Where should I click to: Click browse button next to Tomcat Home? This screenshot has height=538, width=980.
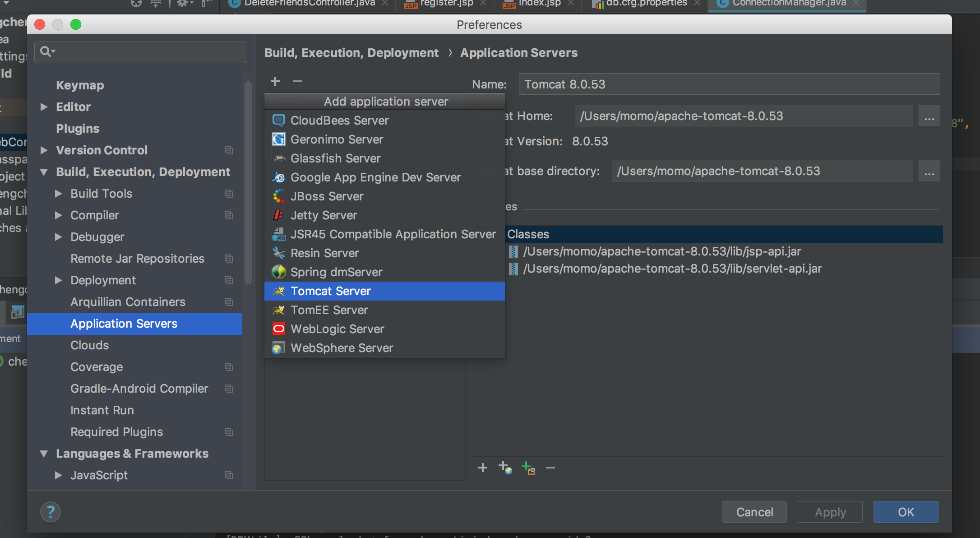pyautogui.click(x=929, y=116)
